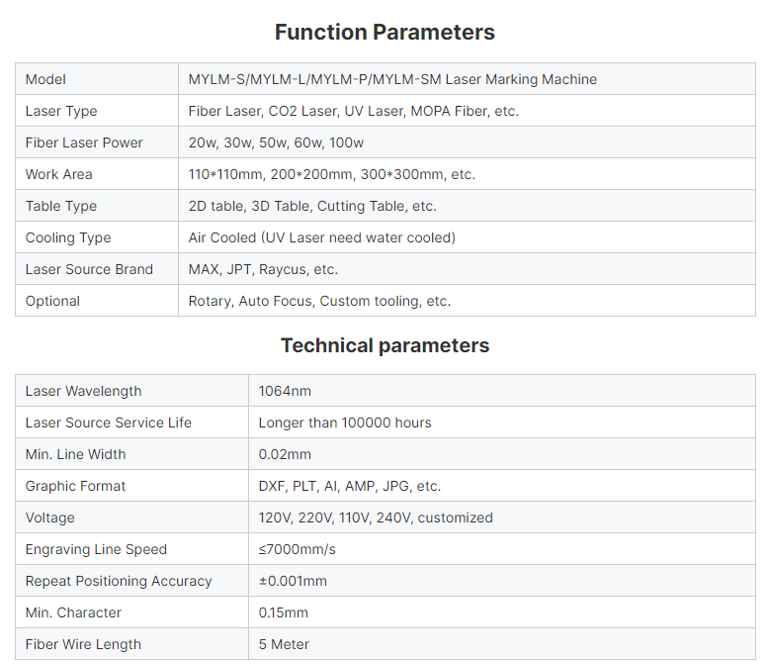This screenshot has height=669, width=770.
Task: Click the Optional row's Rotary, Auto Focus text
Action: pos(320,301)
